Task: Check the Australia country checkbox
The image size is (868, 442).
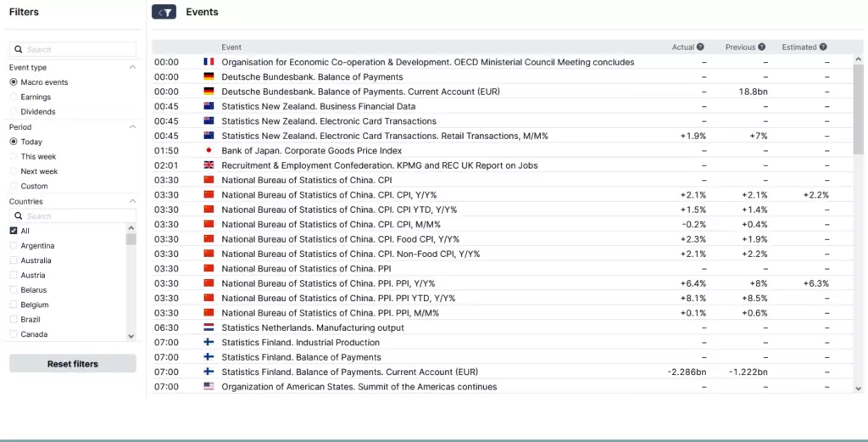Action: pos(14,260)
